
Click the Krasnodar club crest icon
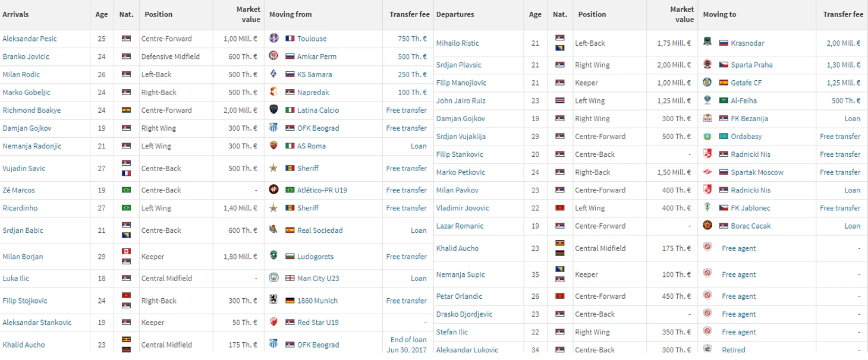[x=707, y=43]
